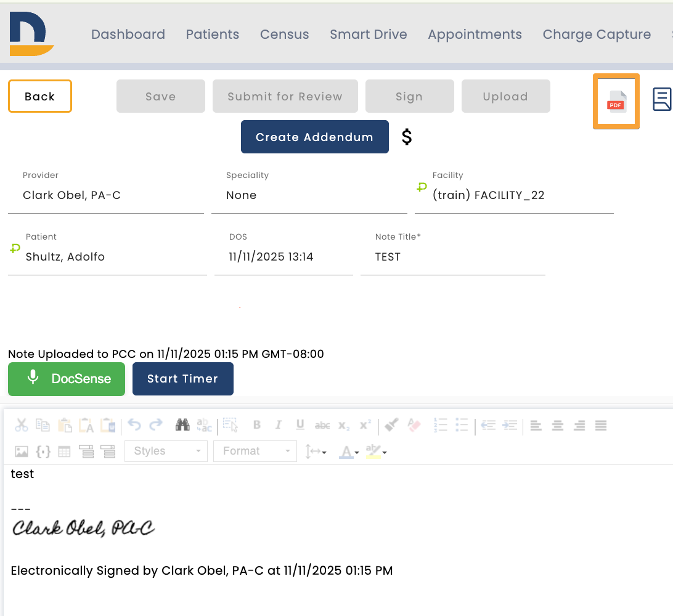Click Create Addendum button

click(314, 137)
